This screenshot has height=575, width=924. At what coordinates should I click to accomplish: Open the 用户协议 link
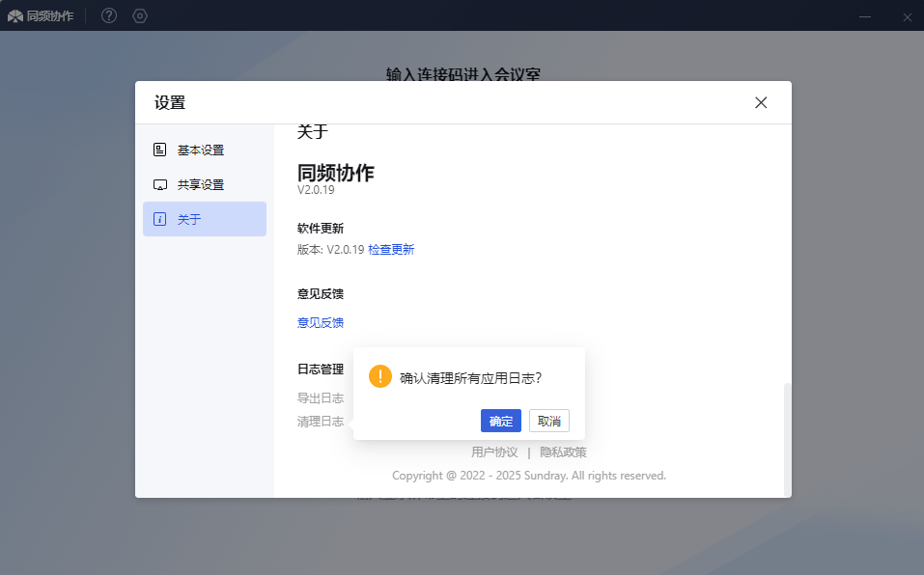pyautogui.click(x=494, y=452)
